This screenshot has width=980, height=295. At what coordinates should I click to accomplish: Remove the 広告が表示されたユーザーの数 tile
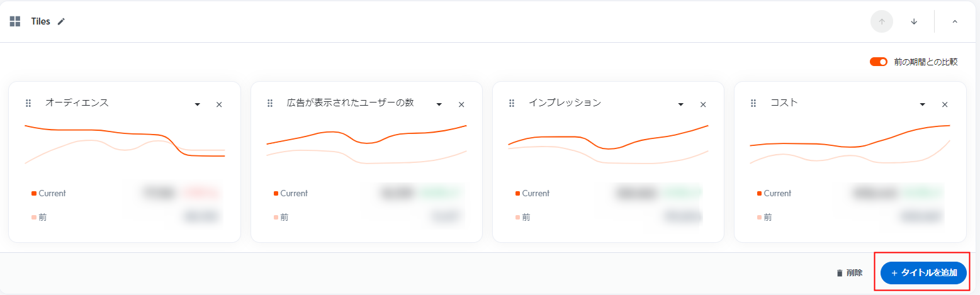461,104
